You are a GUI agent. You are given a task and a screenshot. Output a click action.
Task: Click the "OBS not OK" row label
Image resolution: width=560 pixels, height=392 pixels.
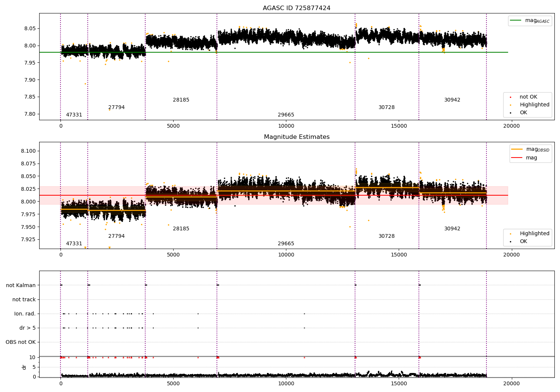(21, 342)
